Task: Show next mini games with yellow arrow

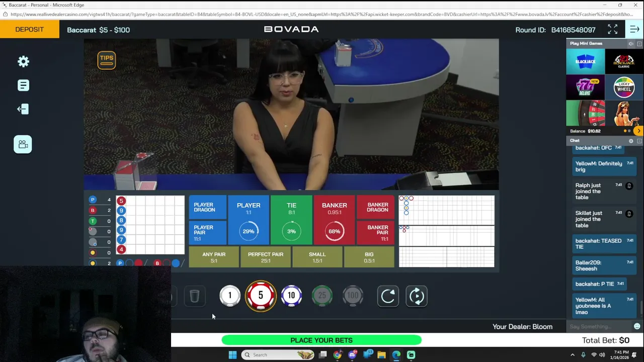Action: [638, 131]
